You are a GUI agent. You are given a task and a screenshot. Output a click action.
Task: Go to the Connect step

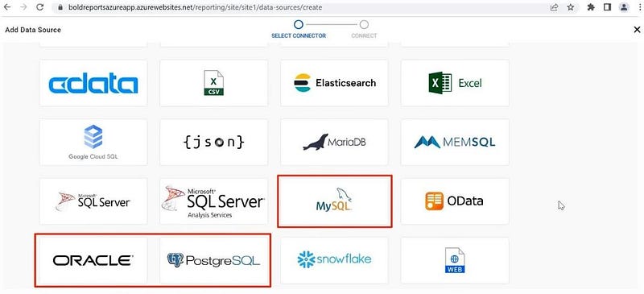pyautogui.click(x=364, y=30)
